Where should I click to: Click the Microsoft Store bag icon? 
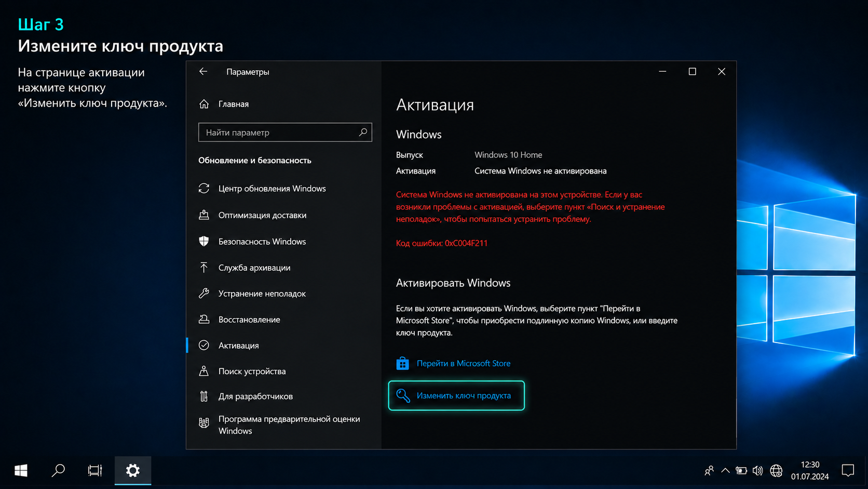tap(402, 363)
